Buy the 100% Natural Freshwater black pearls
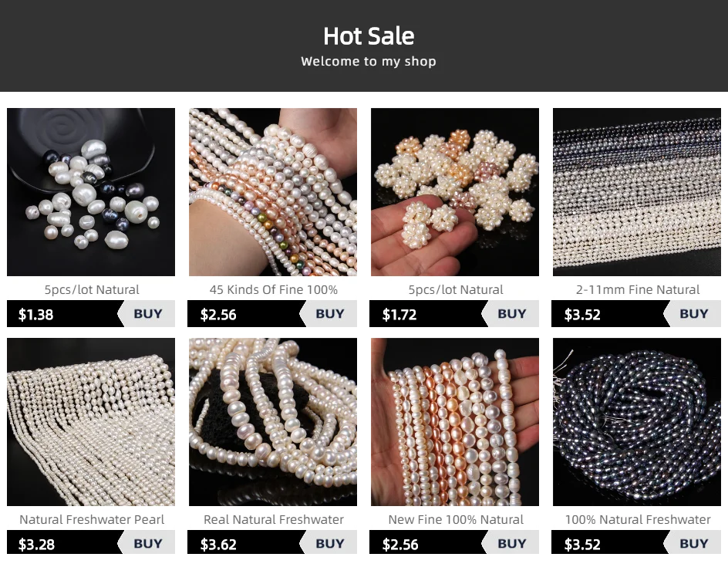The width and height of the screenshot is (728, 584). point(693,543)
